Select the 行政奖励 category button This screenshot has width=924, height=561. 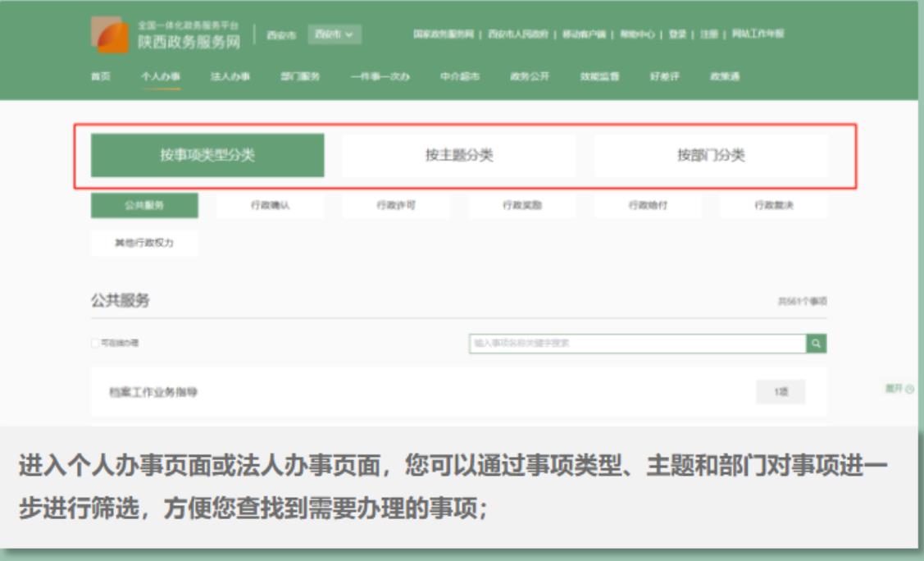click(x=522, y=205)
